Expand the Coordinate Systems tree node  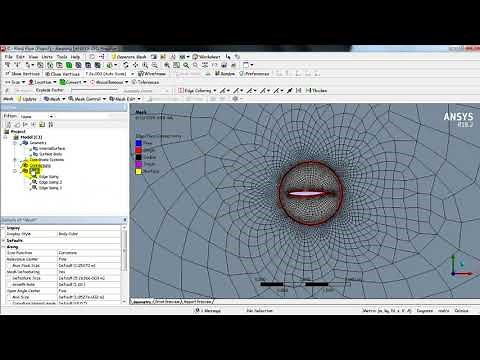pos(15,160)
